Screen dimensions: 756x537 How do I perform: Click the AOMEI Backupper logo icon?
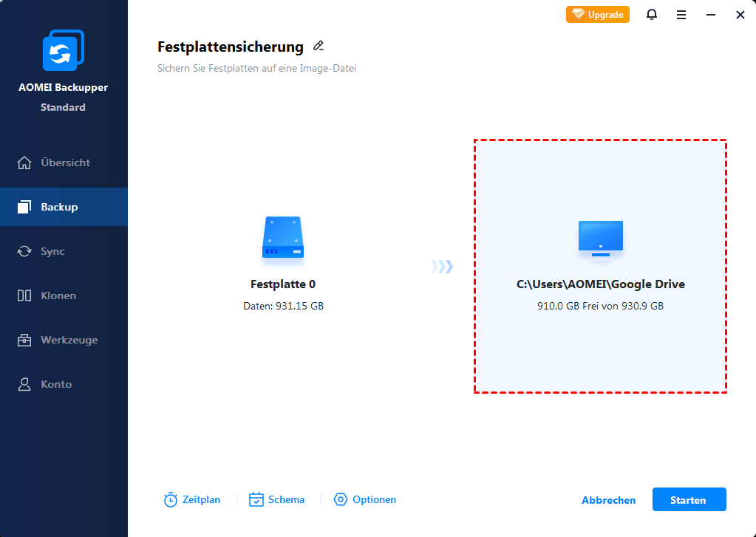[x=63, y=50]
